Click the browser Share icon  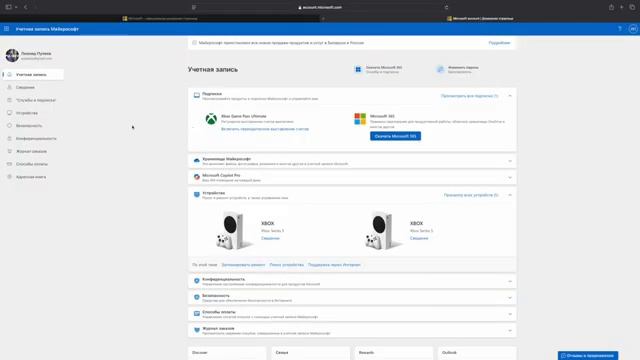[611, 7]
